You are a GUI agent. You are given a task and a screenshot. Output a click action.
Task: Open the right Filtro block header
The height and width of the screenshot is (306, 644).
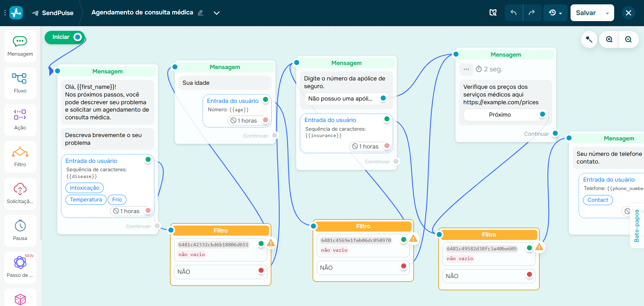click(489, 235)
